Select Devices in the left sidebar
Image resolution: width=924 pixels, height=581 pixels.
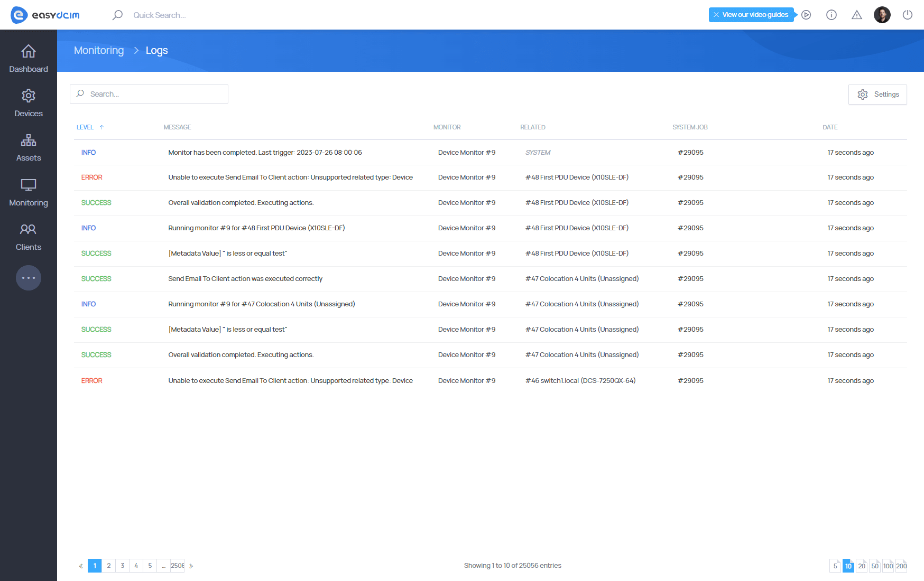(28, 102)
